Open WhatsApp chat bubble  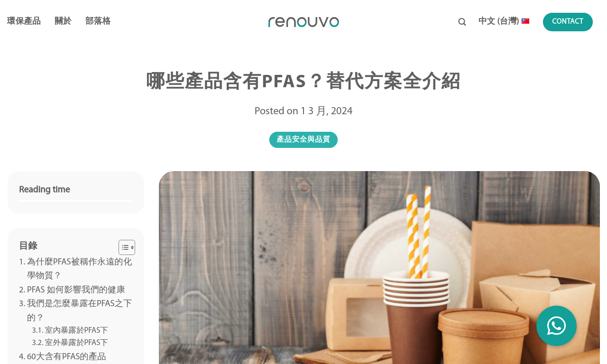click(556, 326)
